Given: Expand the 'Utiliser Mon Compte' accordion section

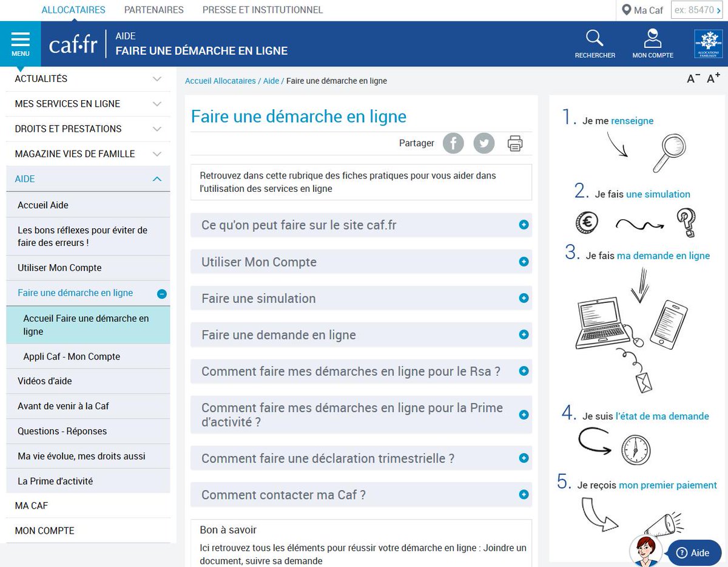Looking at the screenshot, I should click(x=361, y=262).
